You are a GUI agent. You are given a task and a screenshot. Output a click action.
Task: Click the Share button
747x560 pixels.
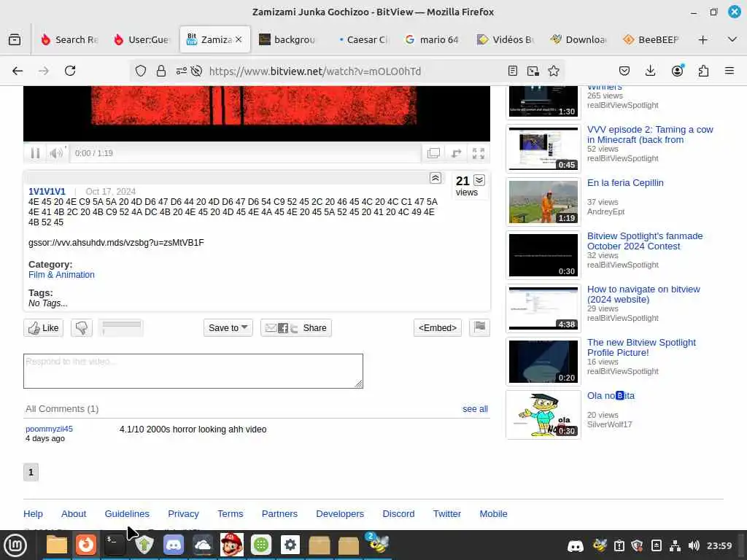click(x=296, y=328)
